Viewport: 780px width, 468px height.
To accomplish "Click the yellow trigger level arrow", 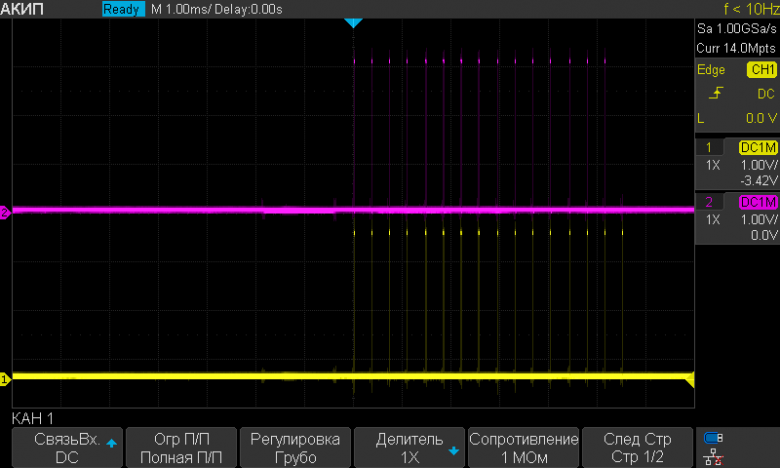I will pyautogui.click(x=689, y=381).
